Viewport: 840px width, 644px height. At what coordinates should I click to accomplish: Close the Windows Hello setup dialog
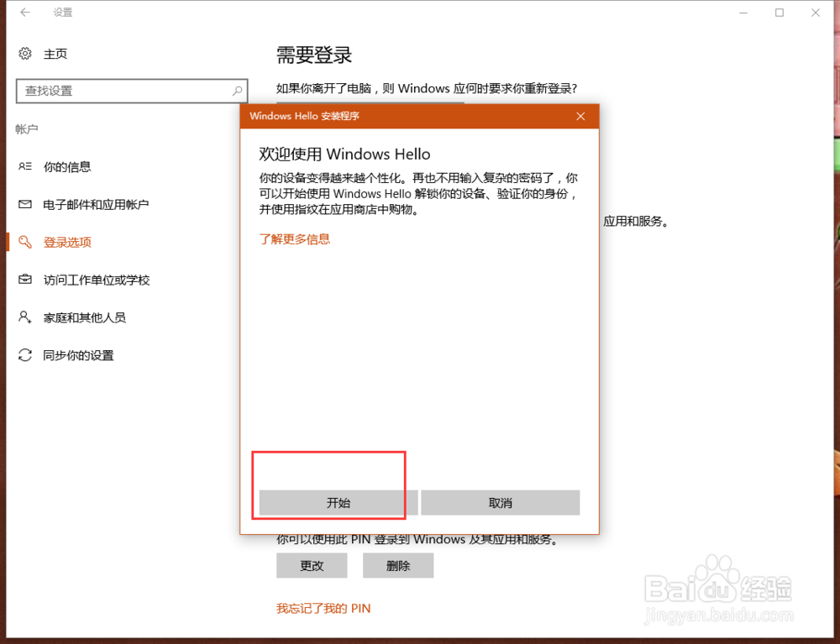580,116
